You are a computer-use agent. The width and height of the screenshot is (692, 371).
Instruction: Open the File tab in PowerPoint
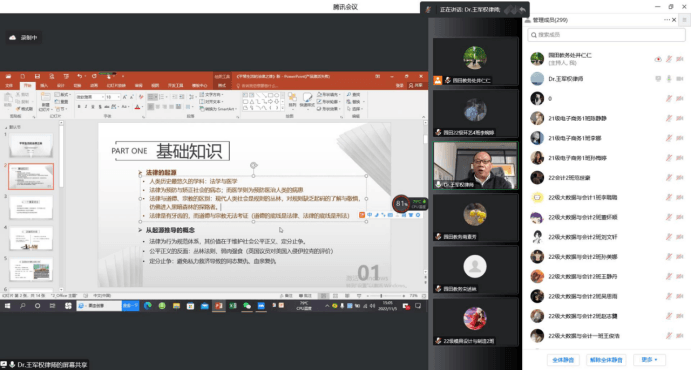tap(9, 86)
